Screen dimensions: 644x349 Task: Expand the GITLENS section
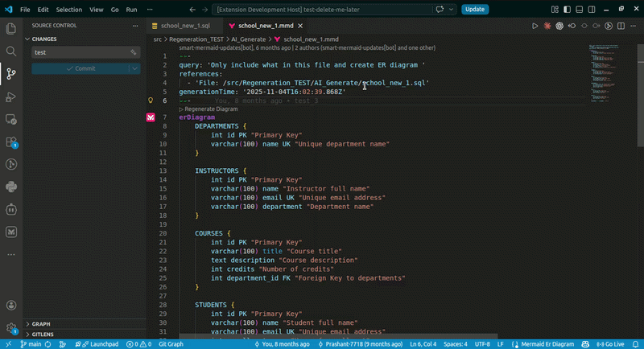[41, 335]
